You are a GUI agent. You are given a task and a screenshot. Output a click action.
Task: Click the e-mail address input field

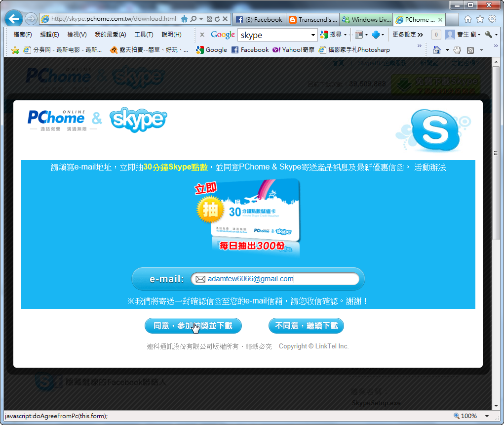(x=275, y=279)
